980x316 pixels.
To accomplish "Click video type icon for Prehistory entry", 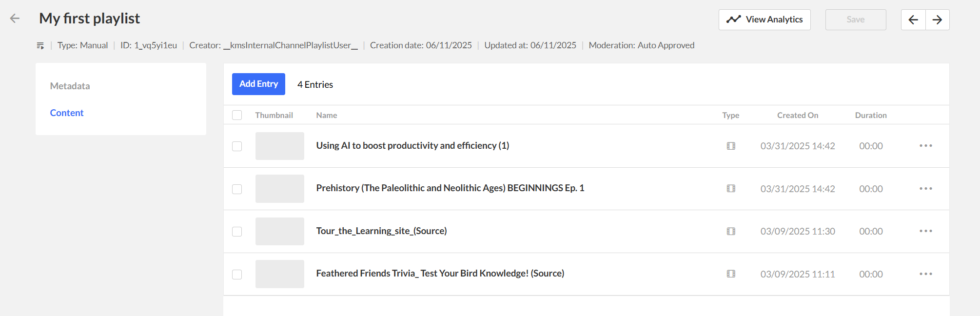I will click(731, 189).
